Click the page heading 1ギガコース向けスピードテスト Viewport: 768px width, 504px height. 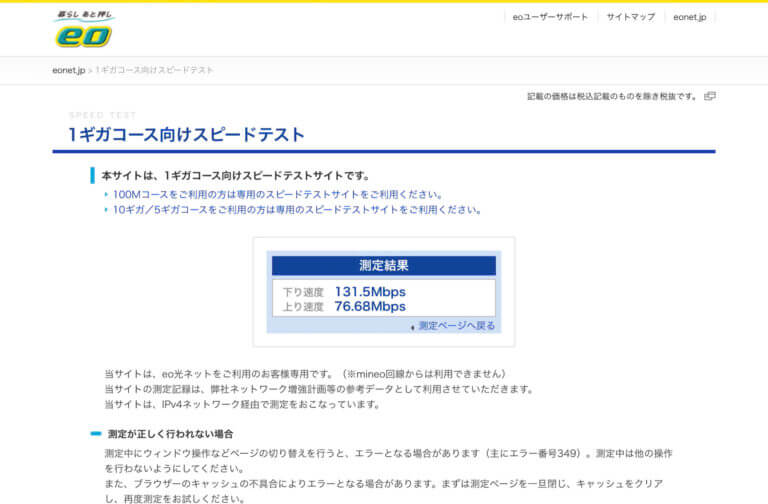tap(186, 135)
